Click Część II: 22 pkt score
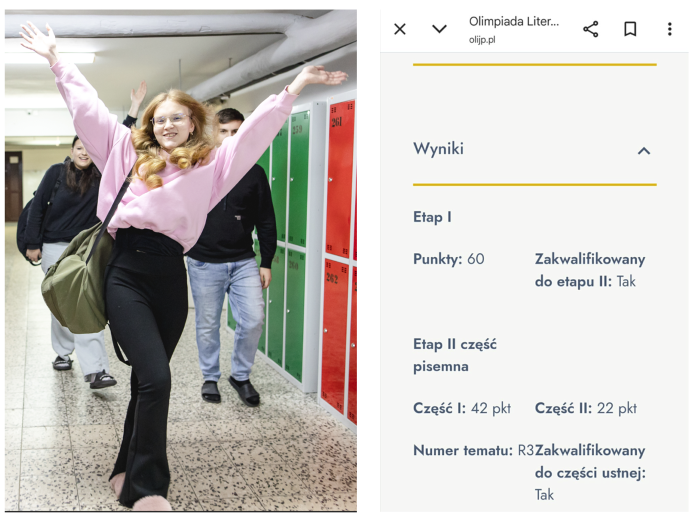700x525 pixels. [x=586, y=408]
